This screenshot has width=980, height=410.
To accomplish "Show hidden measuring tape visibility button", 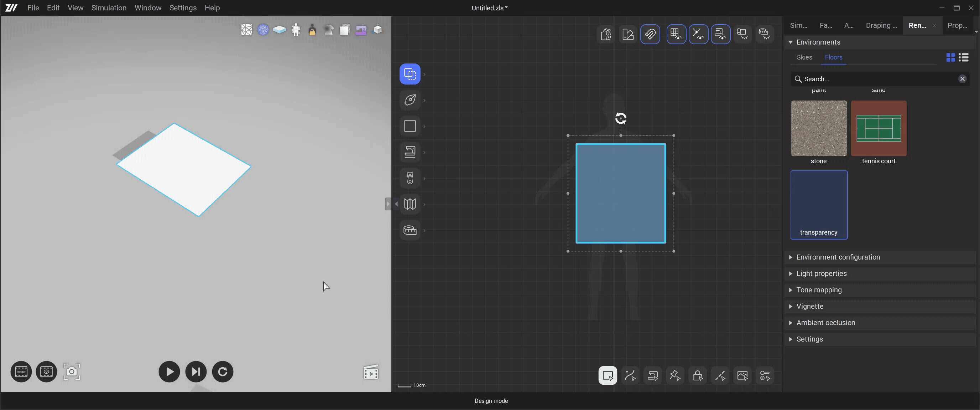I will pos(764,34).
